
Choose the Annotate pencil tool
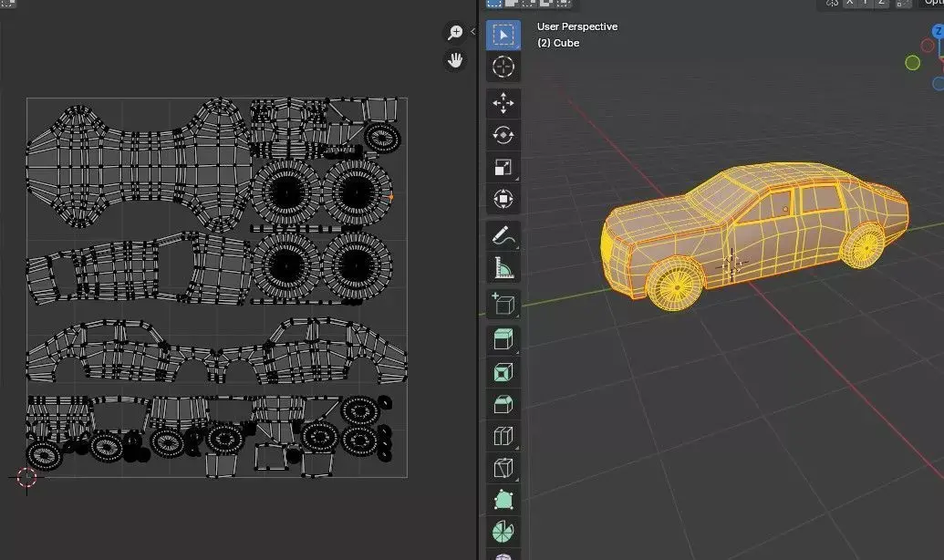(503, 236)
